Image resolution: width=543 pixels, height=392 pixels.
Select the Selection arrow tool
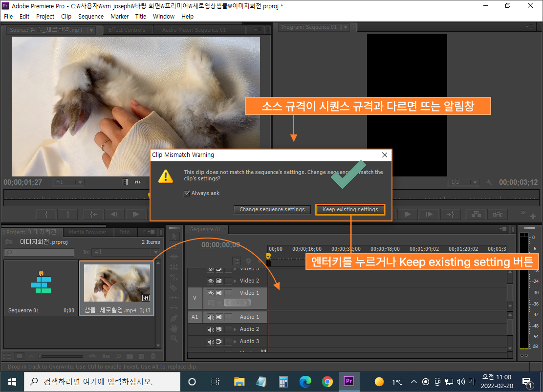[x=174, y=236]
